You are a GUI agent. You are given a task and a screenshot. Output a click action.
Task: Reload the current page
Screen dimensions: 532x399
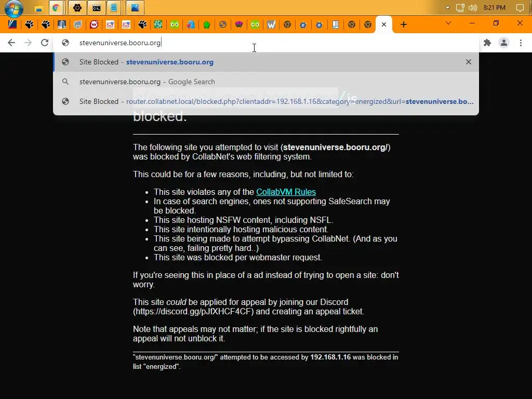point(45,43)
